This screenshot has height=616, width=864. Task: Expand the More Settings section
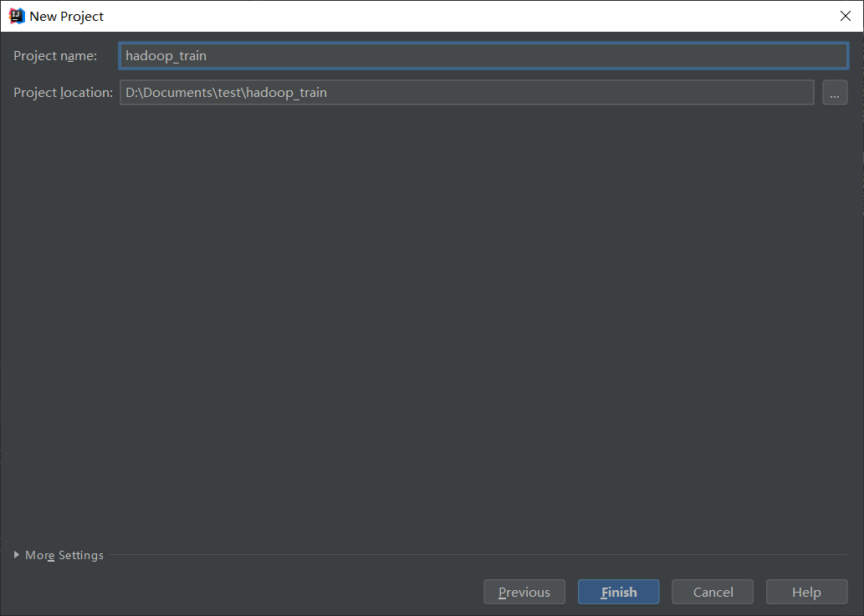click(x=59, y=555)
